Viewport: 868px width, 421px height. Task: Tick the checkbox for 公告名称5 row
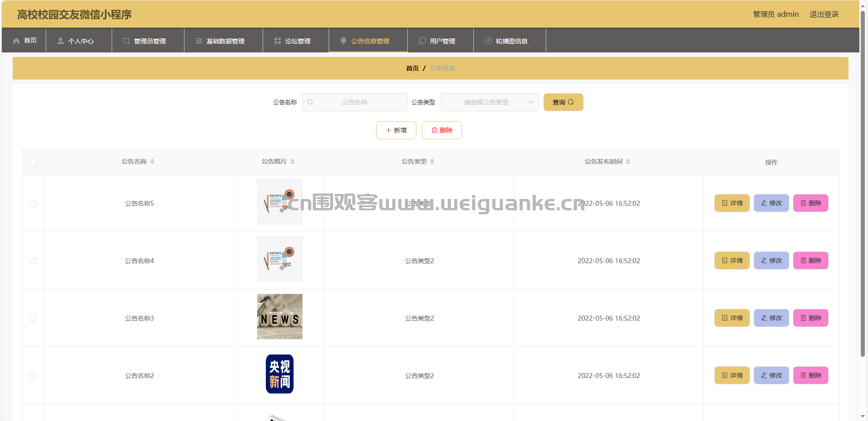pyautogui.click(x=33, y=203)
